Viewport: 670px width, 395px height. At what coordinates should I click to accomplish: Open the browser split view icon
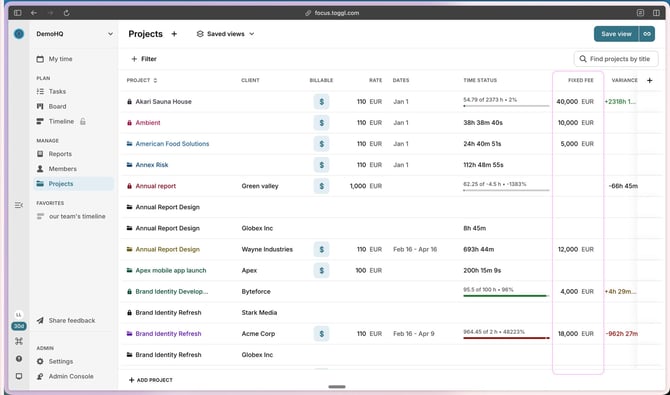(x=656, y=13)
